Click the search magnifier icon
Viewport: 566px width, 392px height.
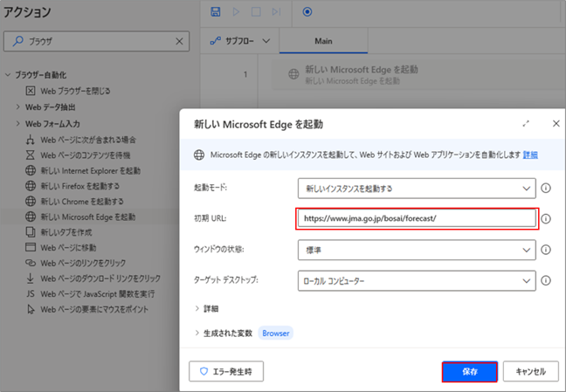point(17,41)
